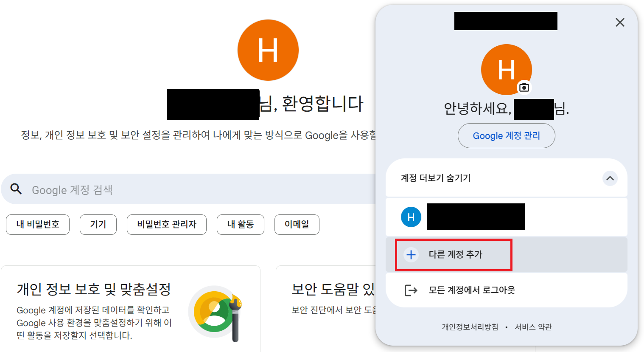Click the camera icon on the profile avatar
The width and height of the screenshot is (644, 352).
(524, 87)
